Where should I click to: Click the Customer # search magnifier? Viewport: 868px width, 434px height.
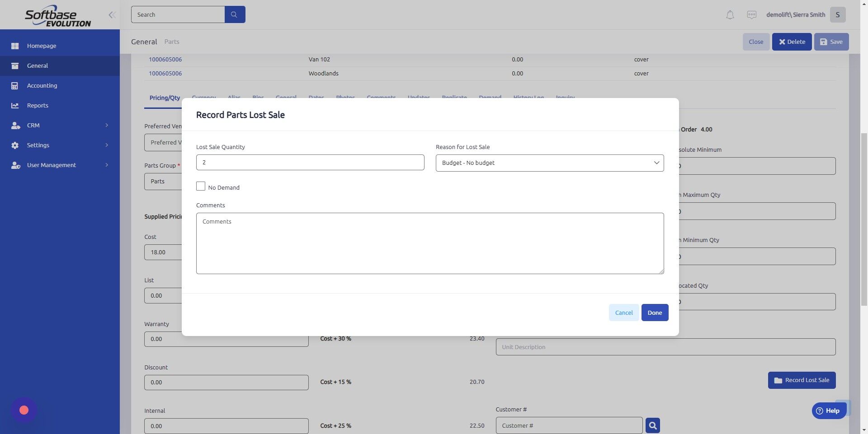(x=652, y=425)
